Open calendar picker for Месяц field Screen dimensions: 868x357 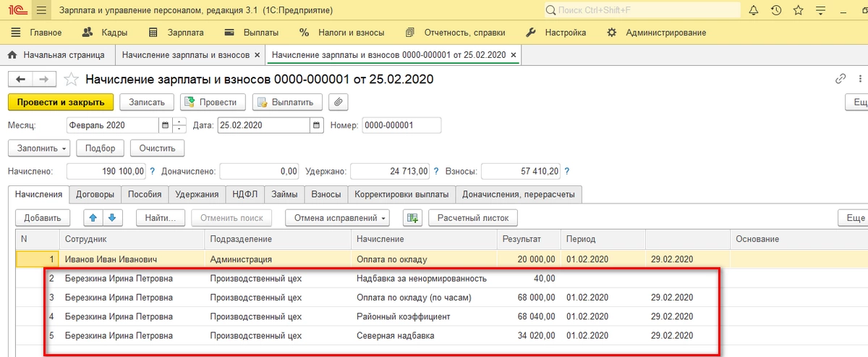pyautogui.click(x=165, y=125)
